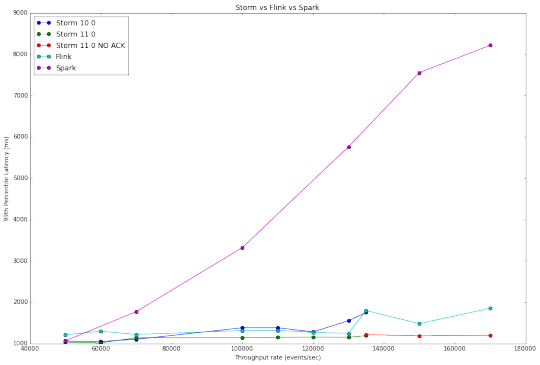
Task: Click the Throughput rate x-axis label
Action: 278,358
